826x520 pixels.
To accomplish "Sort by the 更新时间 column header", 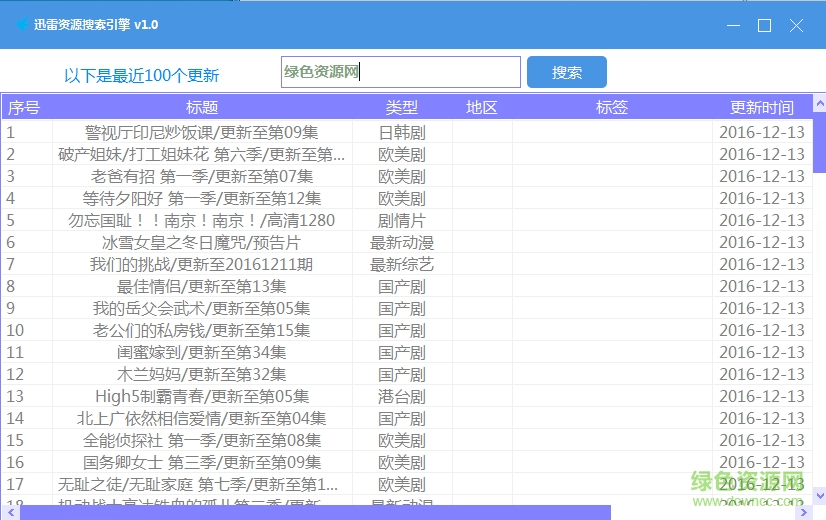I will coord(761,107).
